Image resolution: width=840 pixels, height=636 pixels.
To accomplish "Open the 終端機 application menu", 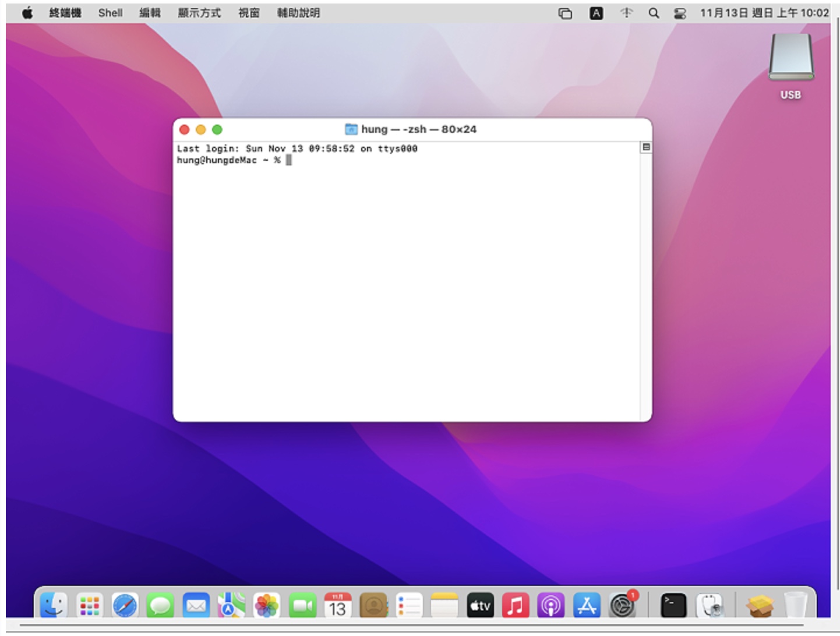I will [65, 13].
